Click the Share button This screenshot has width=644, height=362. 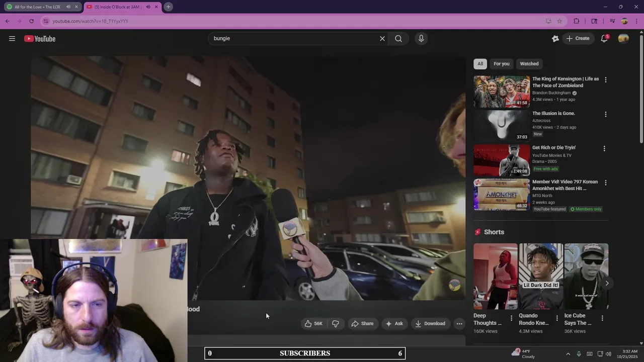(x=362, y=324)
